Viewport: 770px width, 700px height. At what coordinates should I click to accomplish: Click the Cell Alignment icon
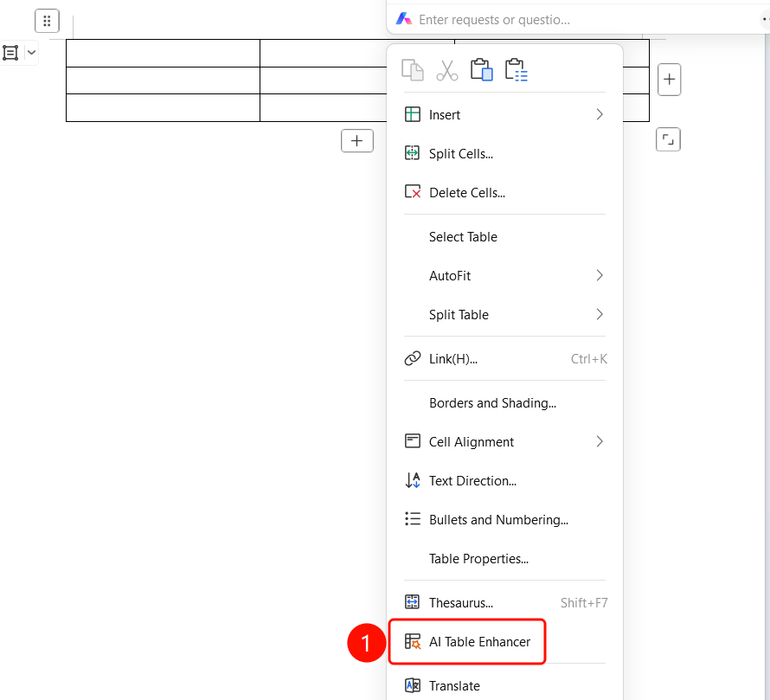pos(413,441)
